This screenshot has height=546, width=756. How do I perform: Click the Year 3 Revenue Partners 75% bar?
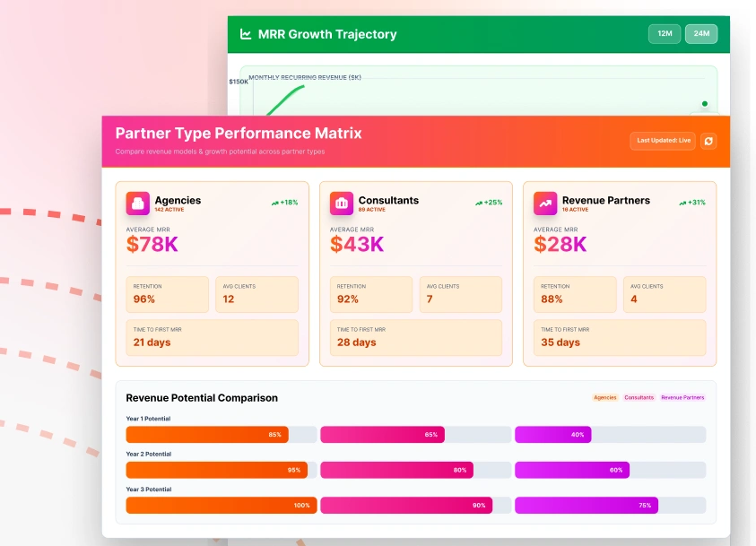click(587, 506)
